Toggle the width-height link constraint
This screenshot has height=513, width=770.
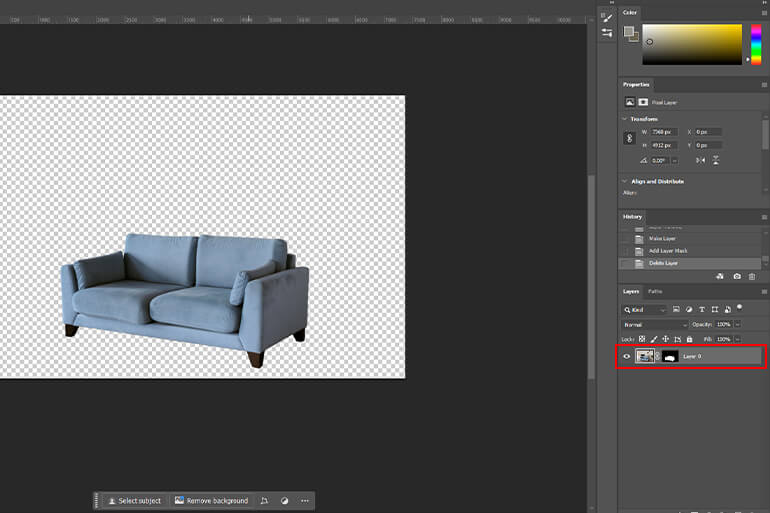630,138
